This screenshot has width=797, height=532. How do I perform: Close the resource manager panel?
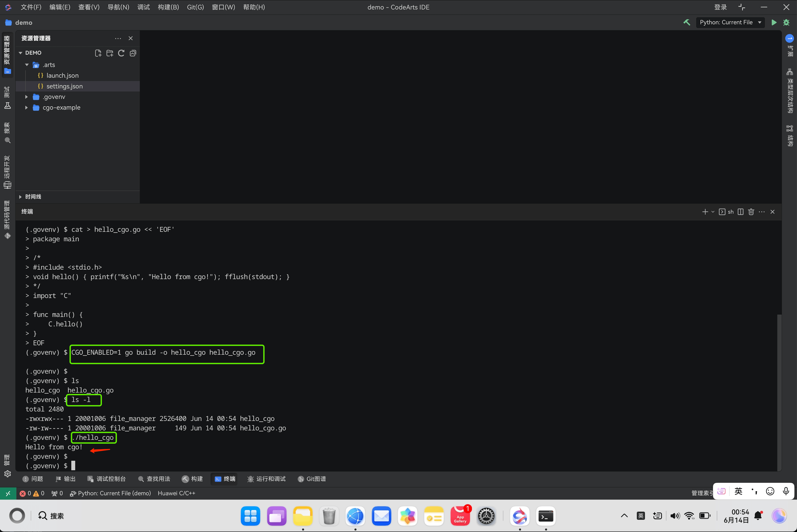pos(131,38)
